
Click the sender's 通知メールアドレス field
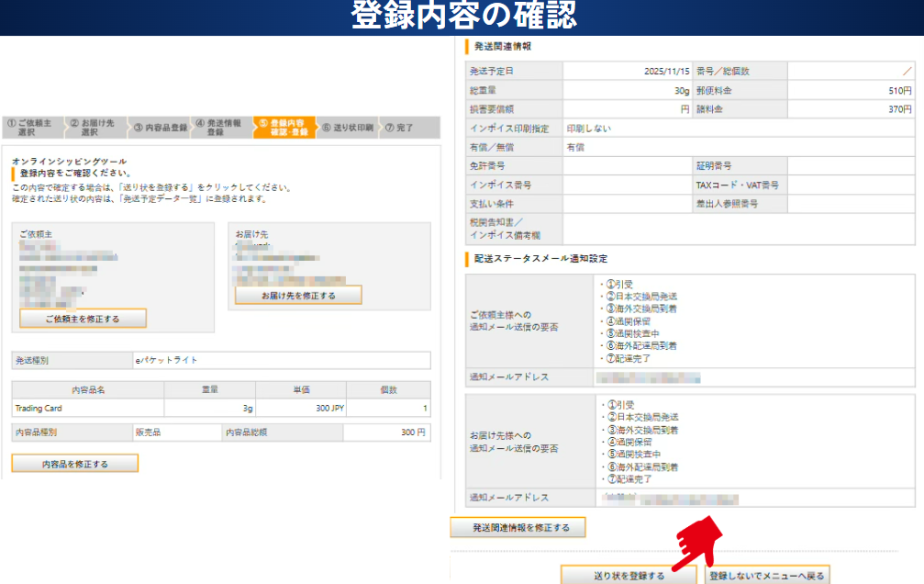click(x=754, y=377)
